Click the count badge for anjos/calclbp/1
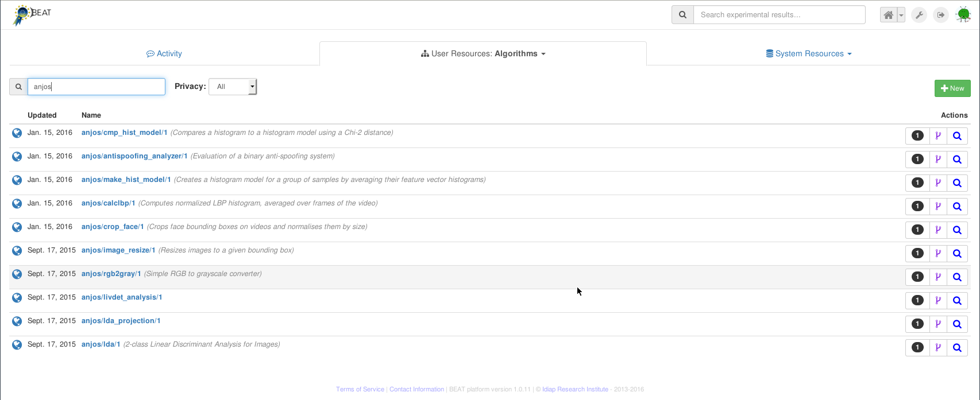This screenshot has width=980, height=400. (x=917, y=207)
